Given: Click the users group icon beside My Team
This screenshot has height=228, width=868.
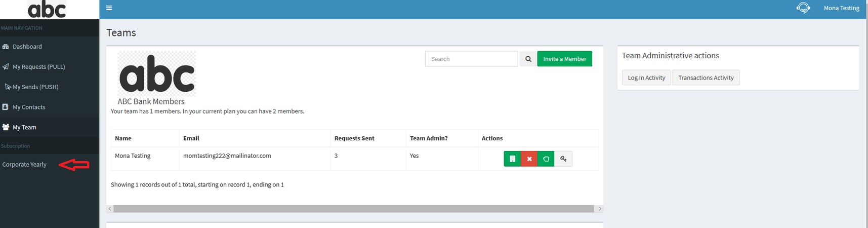Looking at the screenshot, I should (x=6, y=127).
